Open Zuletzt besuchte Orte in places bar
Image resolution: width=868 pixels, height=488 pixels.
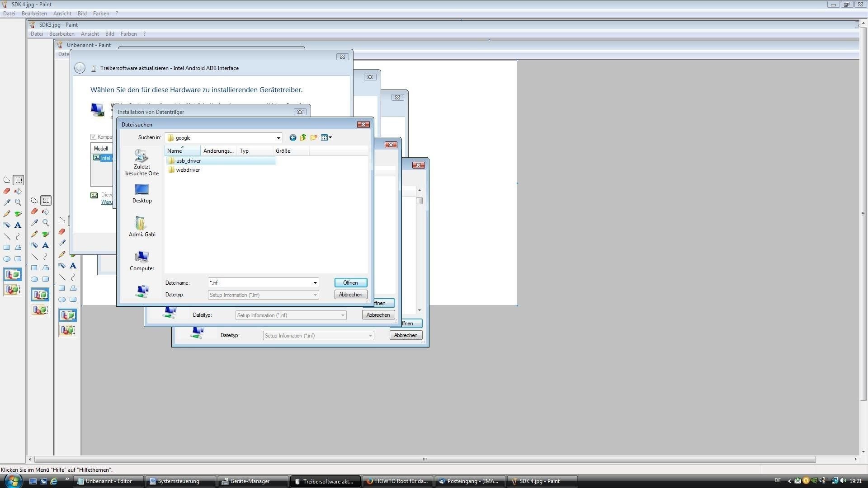click(x=142, y=163)
